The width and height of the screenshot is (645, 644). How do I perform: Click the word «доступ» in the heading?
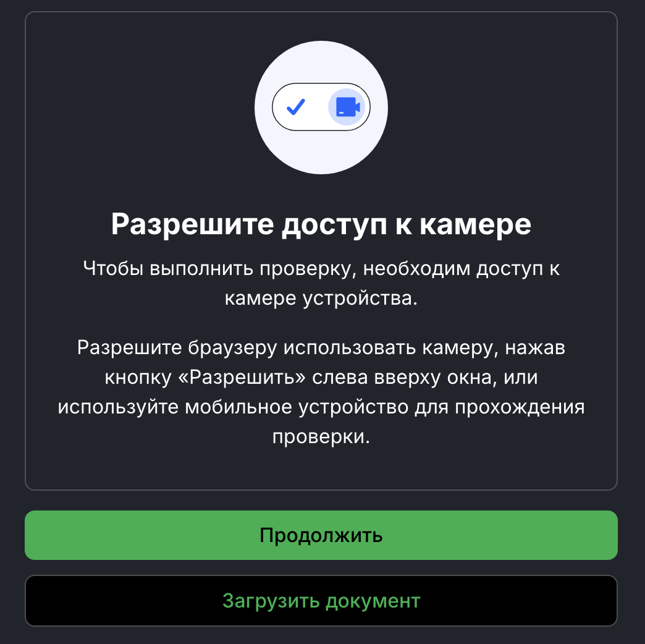point(334,226)
